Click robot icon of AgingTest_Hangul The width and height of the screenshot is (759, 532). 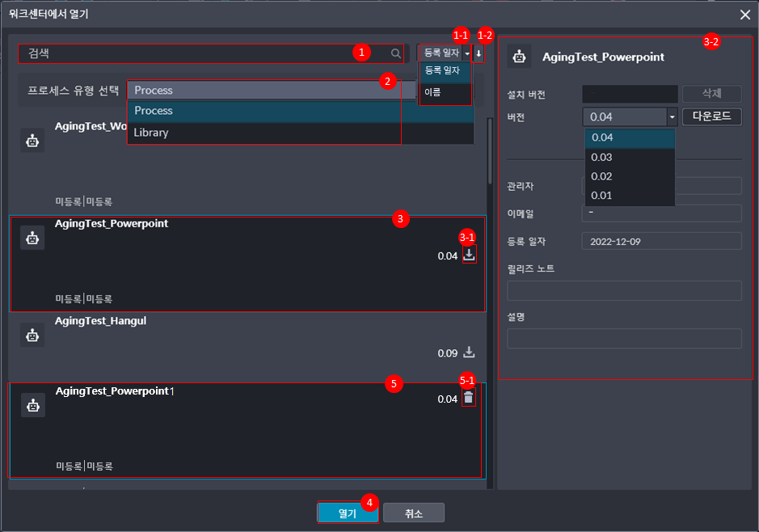32,335
